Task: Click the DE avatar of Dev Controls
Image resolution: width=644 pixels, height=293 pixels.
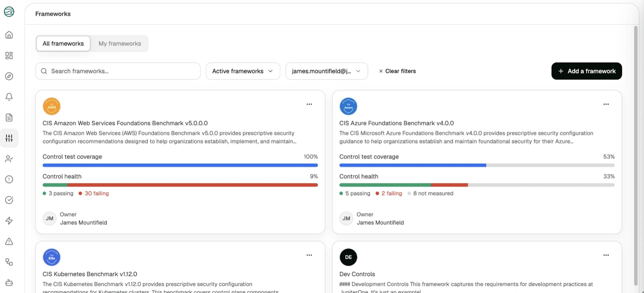Action: pos(349,257)
